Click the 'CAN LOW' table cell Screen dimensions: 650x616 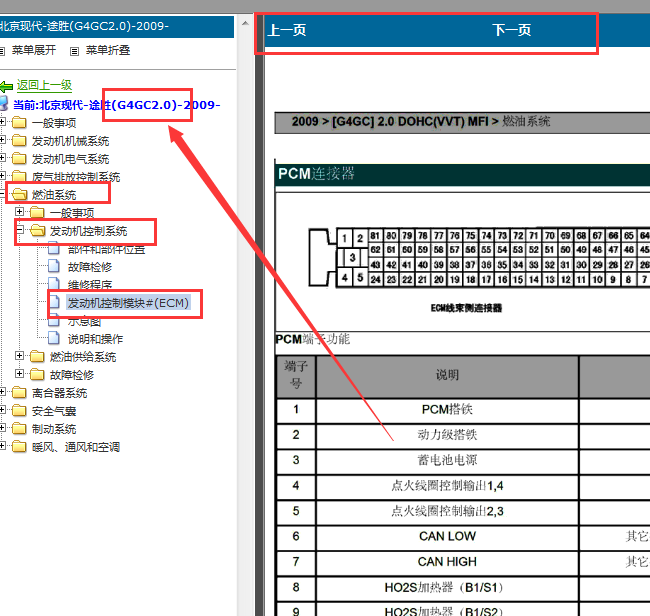click(447, 536)
